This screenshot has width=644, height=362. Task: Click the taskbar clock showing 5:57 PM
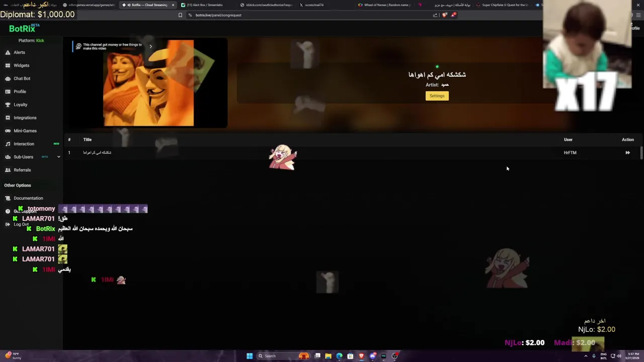tap(633, 356)
